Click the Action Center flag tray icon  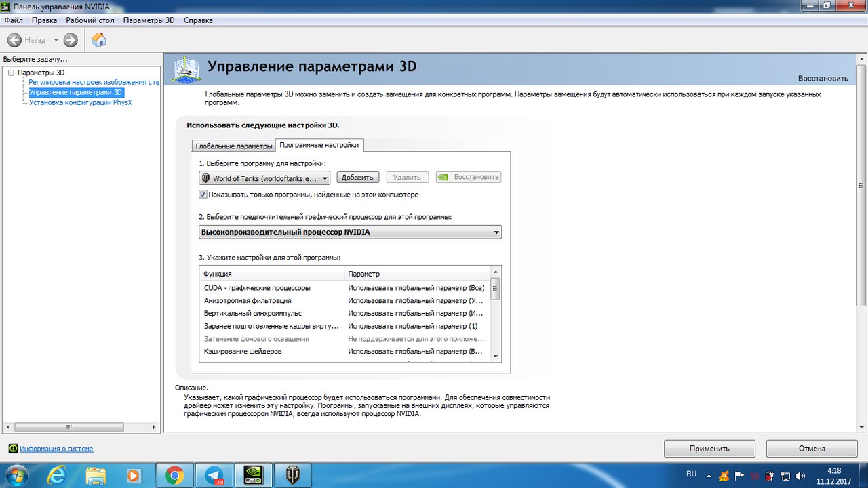pyautogui.click(x=739, y=475)
